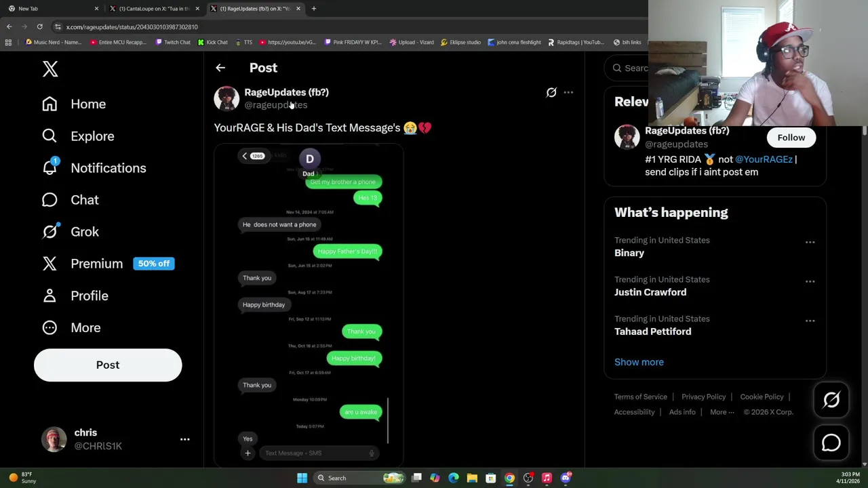Open account menu dots next to chris
868x488 pixels.
pyautogui.click(x=184, y=439)
